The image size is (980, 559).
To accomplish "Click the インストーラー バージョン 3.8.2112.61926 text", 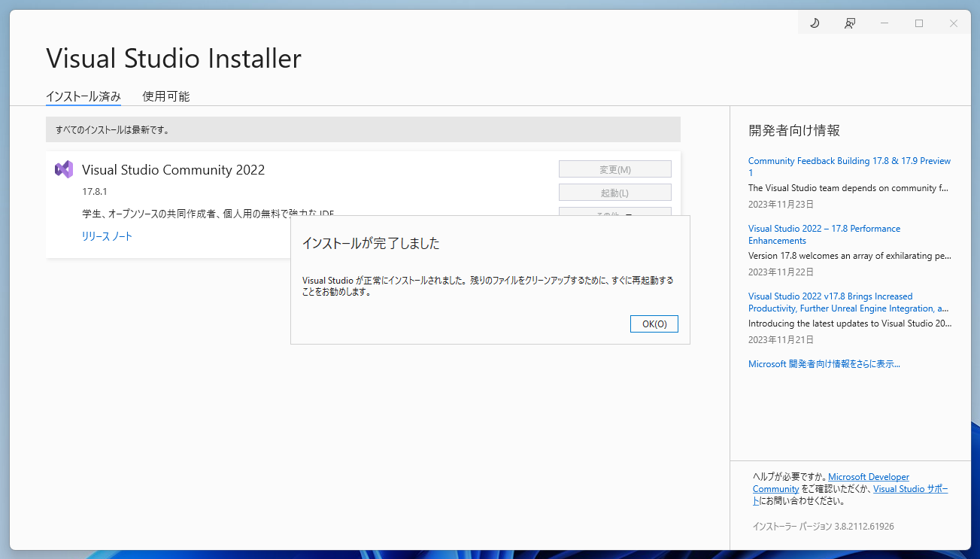I will pyautogui.click(x=824, y=527).
